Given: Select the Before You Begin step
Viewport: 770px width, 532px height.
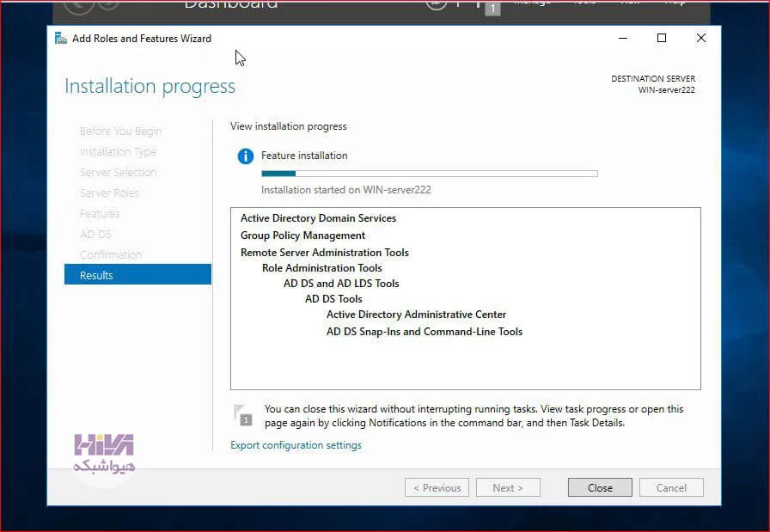Looking at the screenshot, I should tap(120, 131).
